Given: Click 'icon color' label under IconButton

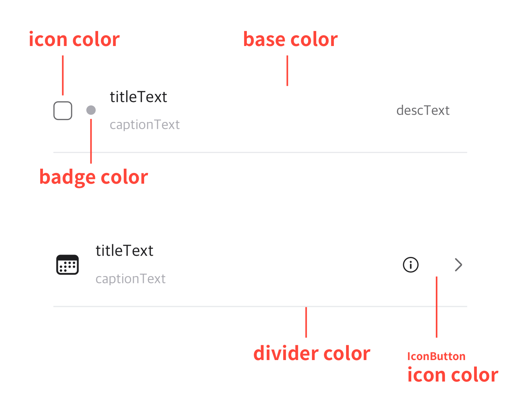Looking at the screenshot, I should (453, 375).
